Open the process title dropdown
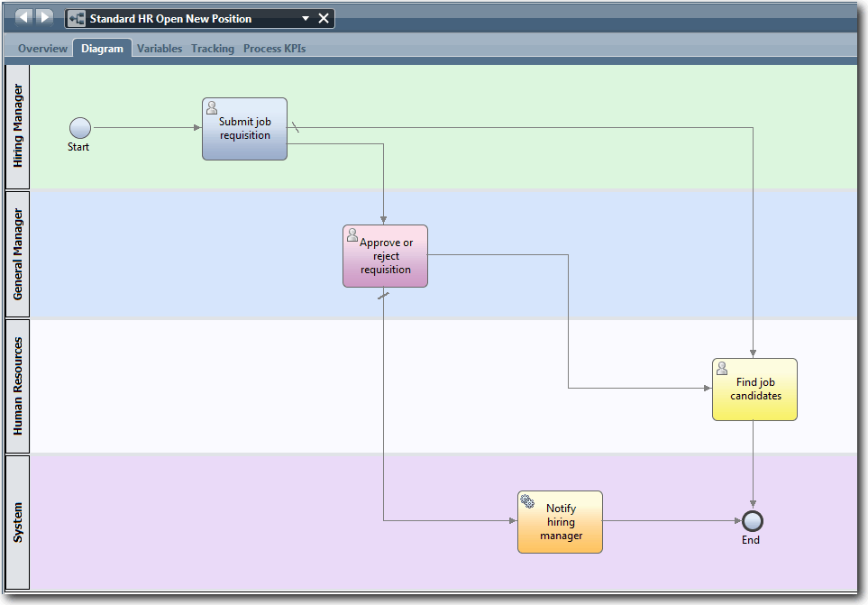This screenshot has width=868, height=605. click(x=306, y=17)
